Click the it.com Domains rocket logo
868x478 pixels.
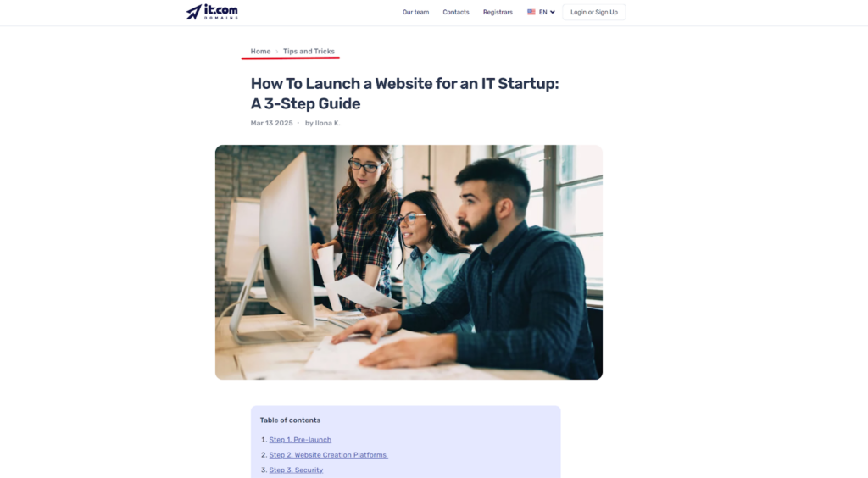194,12
